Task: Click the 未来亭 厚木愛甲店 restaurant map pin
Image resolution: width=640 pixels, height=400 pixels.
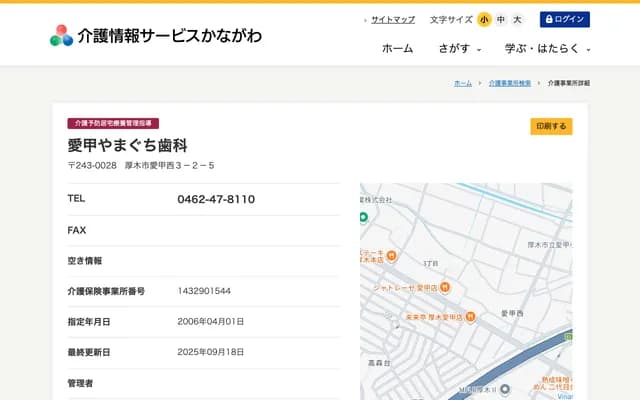Action: 470,317
